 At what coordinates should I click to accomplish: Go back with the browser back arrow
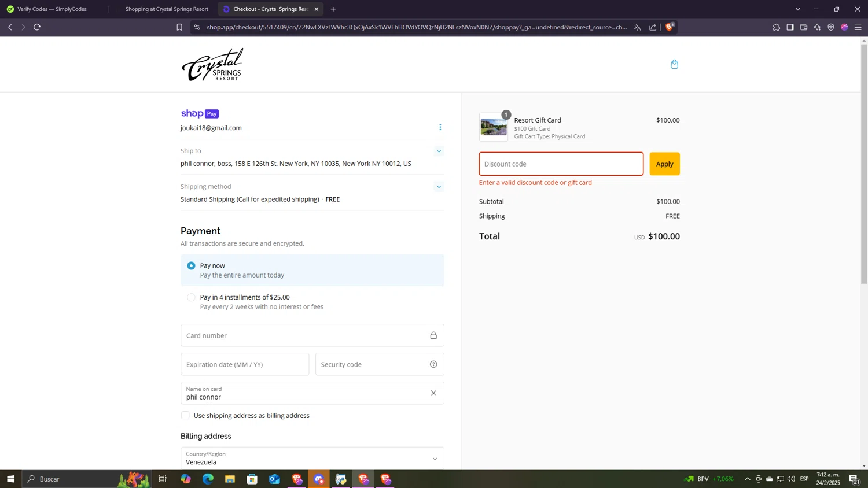pos(10,27)
